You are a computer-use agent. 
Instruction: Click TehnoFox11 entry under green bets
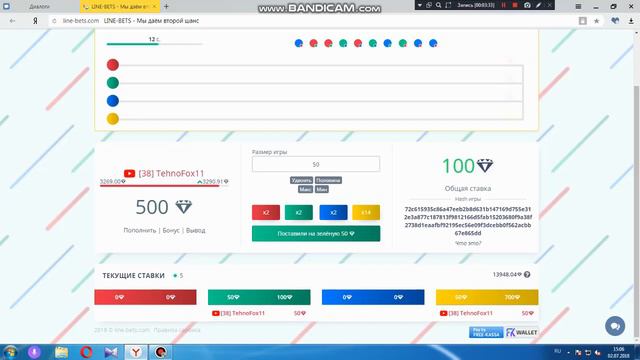[x=259, y=313]
